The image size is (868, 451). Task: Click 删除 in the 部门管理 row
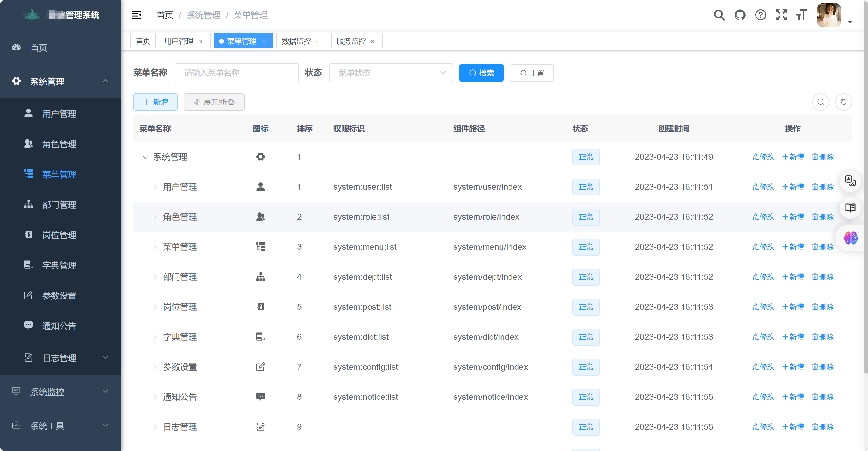click(x=823, y=277)
